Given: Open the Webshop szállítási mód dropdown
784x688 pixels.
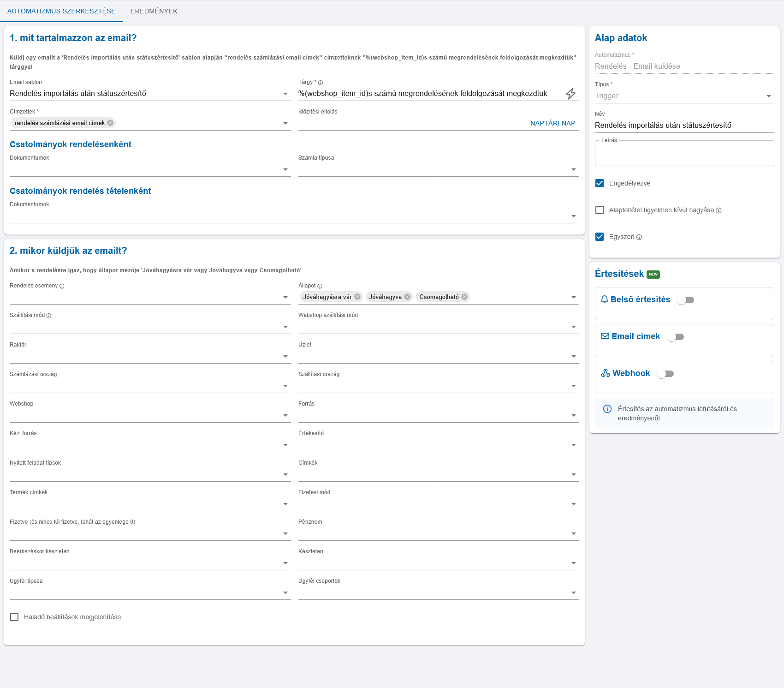Looking at the screenshot, I should point(439,327).
